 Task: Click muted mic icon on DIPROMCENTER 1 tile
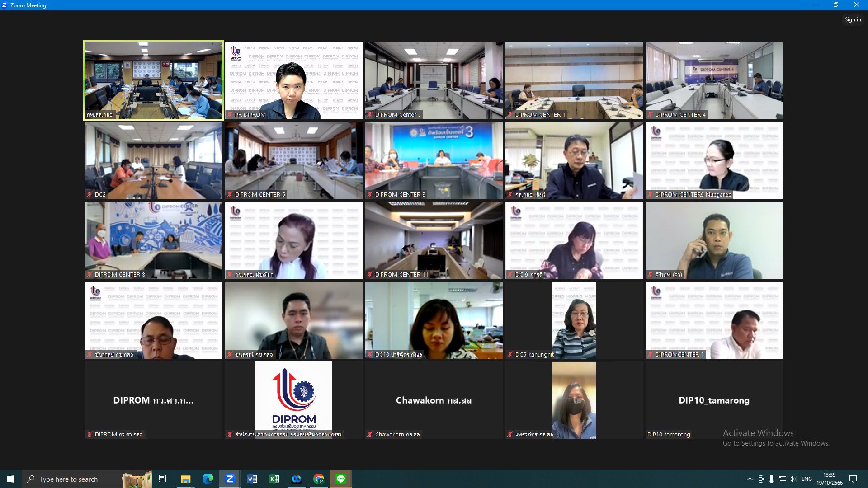tap(650, 355)
